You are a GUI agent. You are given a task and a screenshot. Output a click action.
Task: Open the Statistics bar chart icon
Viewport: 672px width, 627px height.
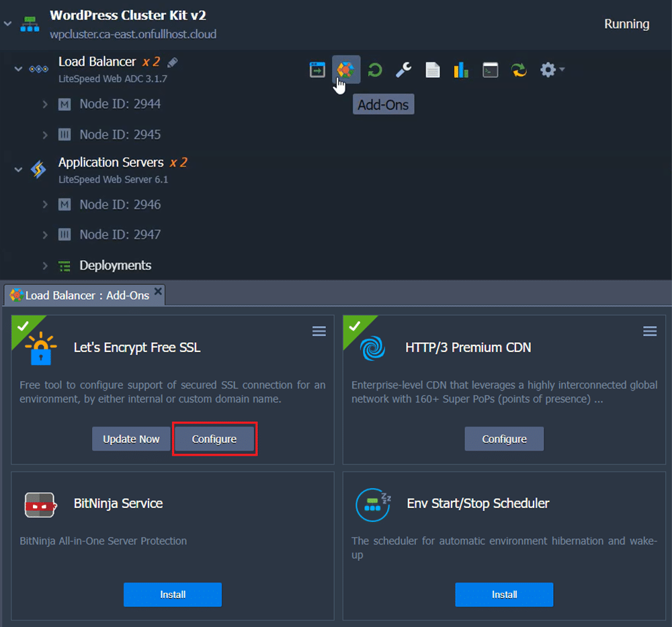461,70
